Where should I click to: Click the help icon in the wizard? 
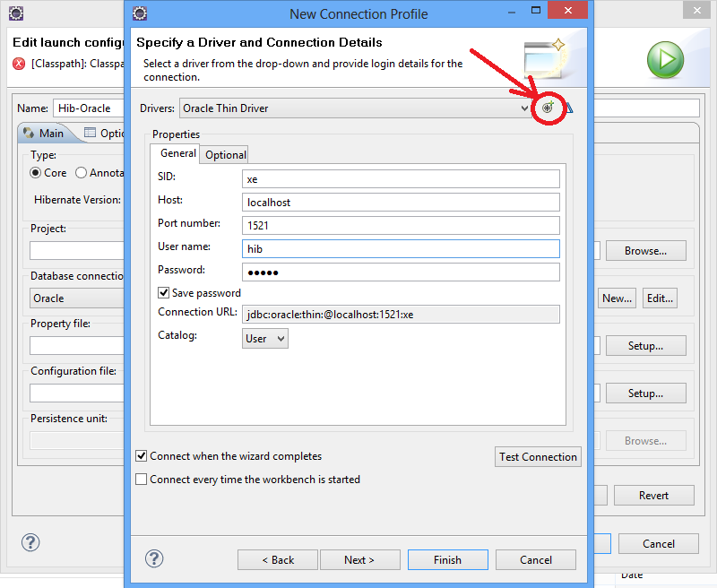153,558
